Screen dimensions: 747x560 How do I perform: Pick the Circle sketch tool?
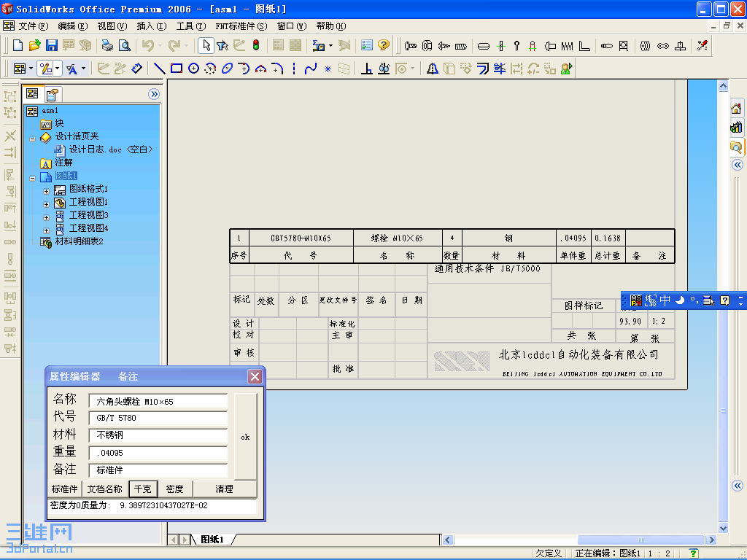coord(193,69)
